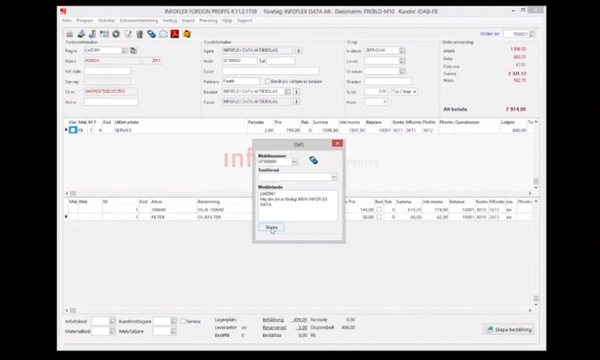Open the envelope email icon in toolbar

click(x=163, y=34)
